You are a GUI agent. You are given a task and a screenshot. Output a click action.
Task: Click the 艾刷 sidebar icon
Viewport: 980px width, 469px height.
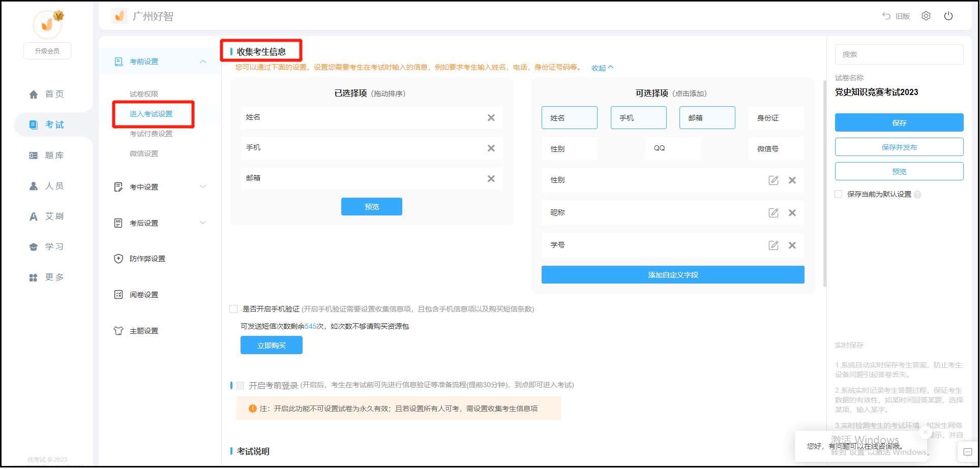pos(34,216)
